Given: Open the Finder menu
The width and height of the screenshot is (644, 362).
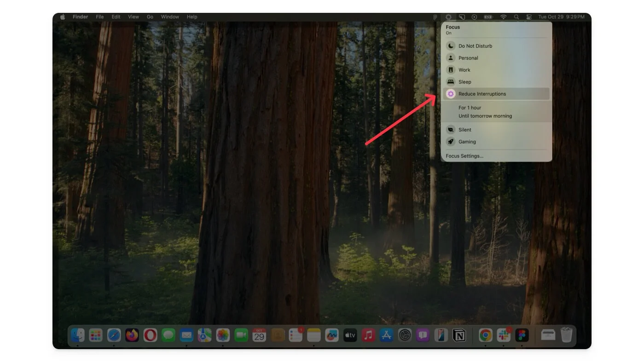Looking at the screenshot, I should coord(80,17).
